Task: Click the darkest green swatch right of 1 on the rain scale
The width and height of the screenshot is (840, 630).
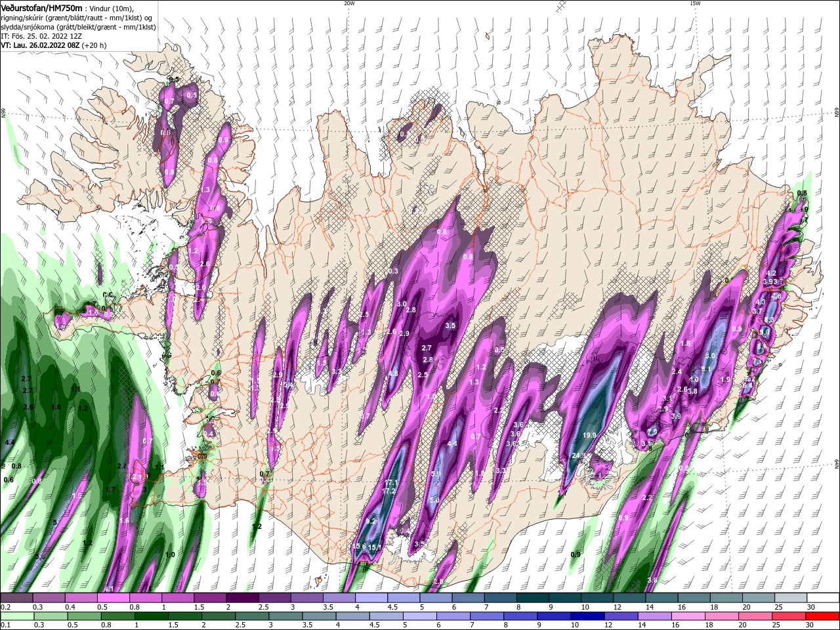Action: [x=151, y=616]
